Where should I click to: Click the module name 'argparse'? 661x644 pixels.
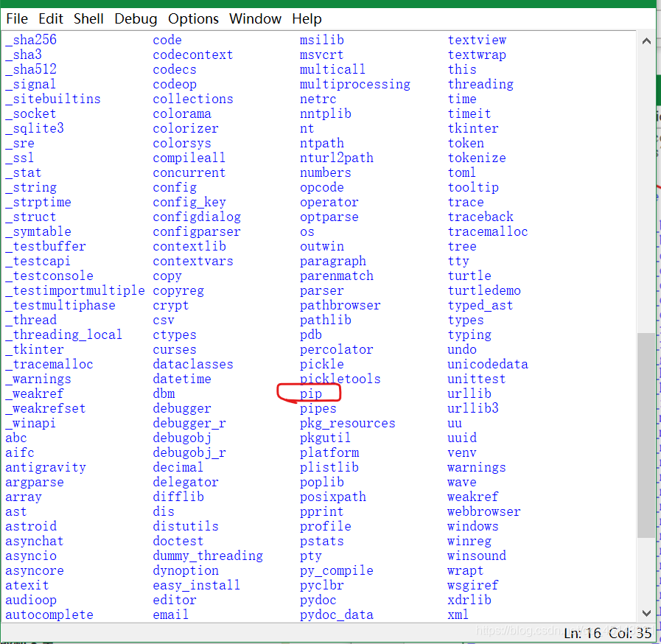point(35,482)
